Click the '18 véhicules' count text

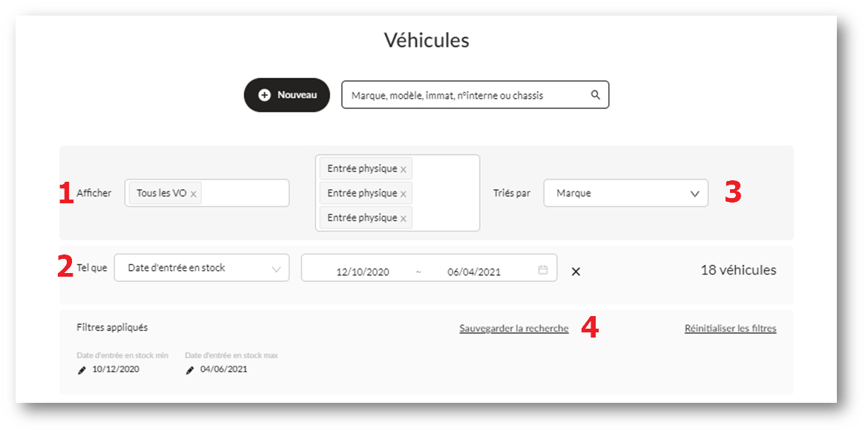[x=738, y=270]
